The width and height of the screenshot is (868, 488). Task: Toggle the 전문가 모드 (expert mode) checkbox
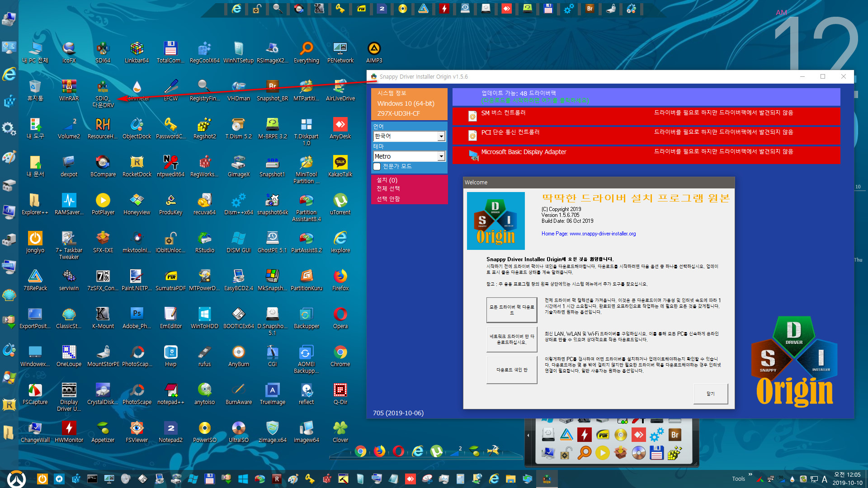click(x=377, y=166)
